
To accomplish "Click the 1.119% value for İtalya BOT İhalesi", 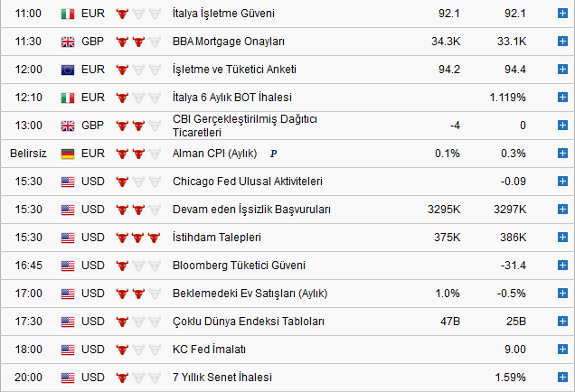I will (507, 98).
